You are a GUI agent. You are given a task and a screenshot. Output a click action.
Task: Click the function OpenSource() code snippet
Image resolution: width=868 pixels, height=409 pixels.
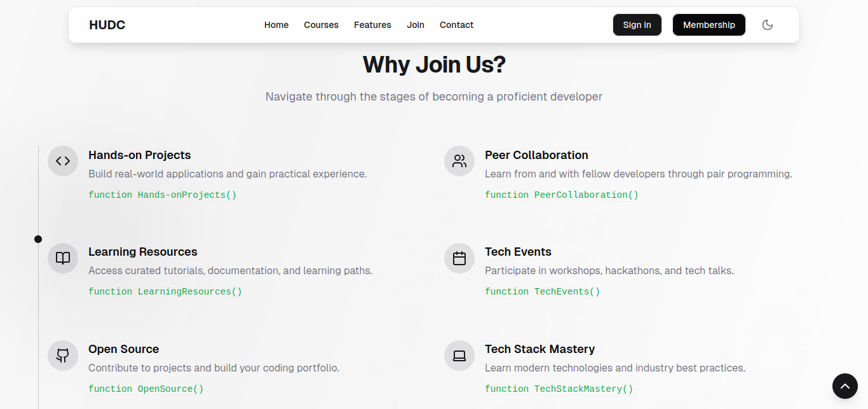pyautogui.click(x=146, y=389)
